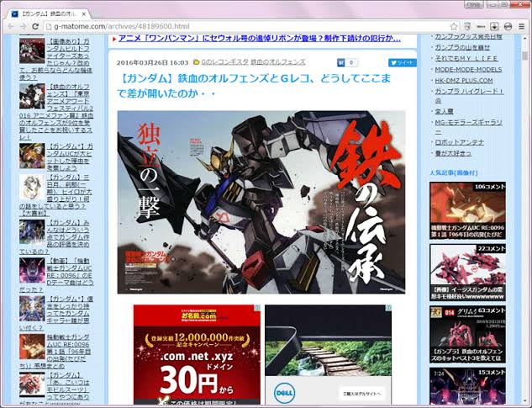The height and width of the screenshot is (408, 532).
Task: Click the ご購入はデルサイトへ button in Dell ad
Action: pos(361,394)
